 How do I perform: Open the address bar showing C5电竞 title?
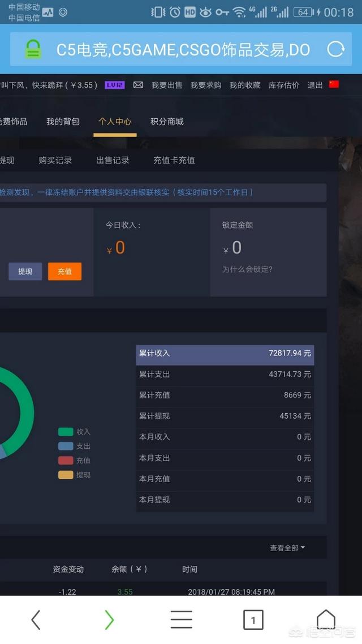(x=181, y=49)
